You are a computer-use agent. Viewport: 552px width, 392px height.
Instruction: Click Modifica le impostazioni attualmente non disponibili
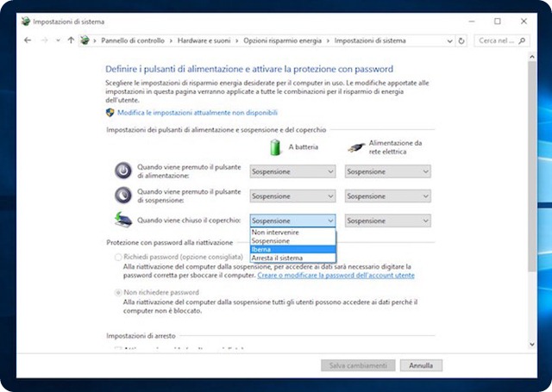pos(198,113)
